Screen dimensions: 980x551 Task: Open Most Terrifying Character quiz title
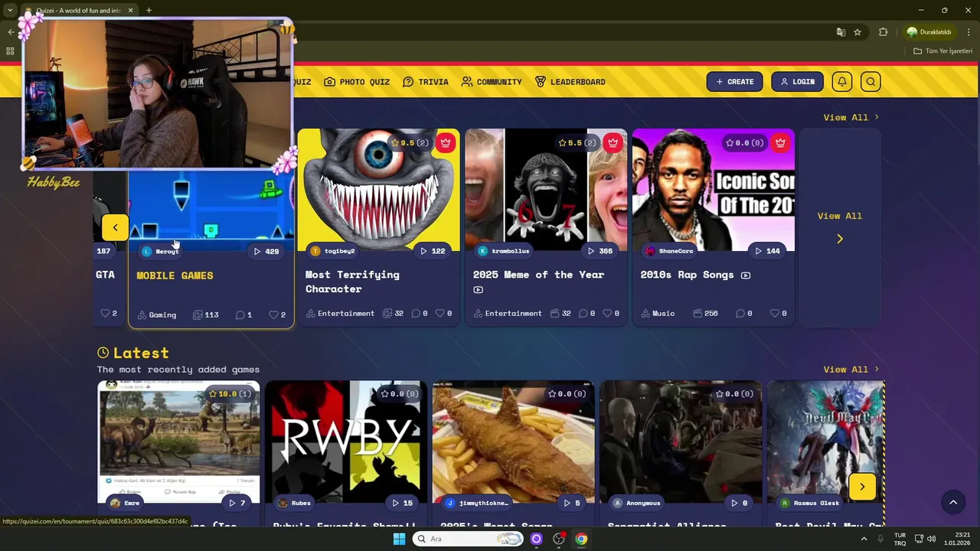[x=352, y=282]
